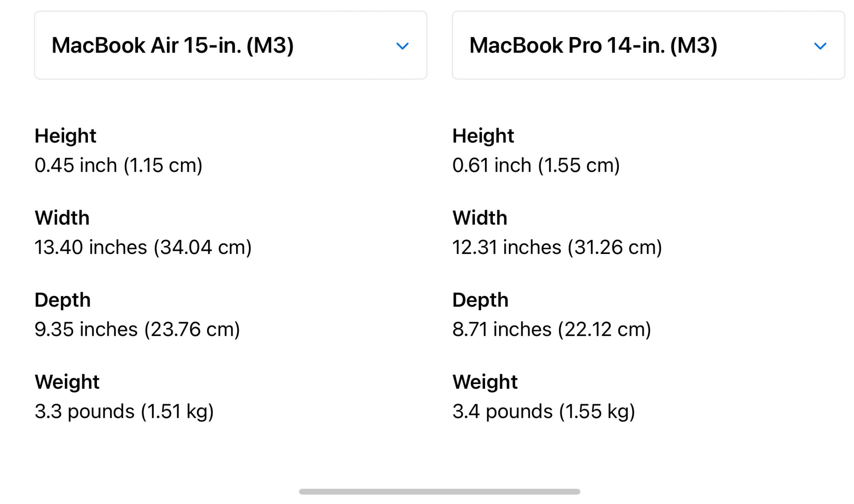Click the Weight label under MacBook Pro

tap(485, 382)
